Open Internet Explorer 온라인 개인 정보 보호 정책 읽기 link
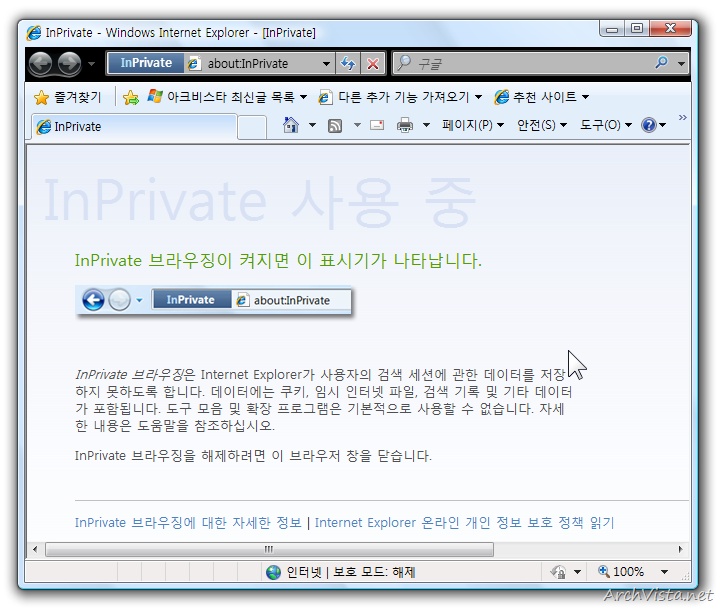The width and height of the screenshot is (721, 611). click(x=464, y=522)
